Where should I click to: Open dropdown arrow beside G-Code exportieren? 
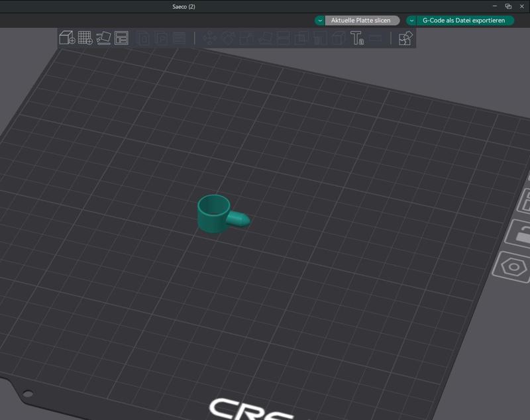click(x=411, y=21)
